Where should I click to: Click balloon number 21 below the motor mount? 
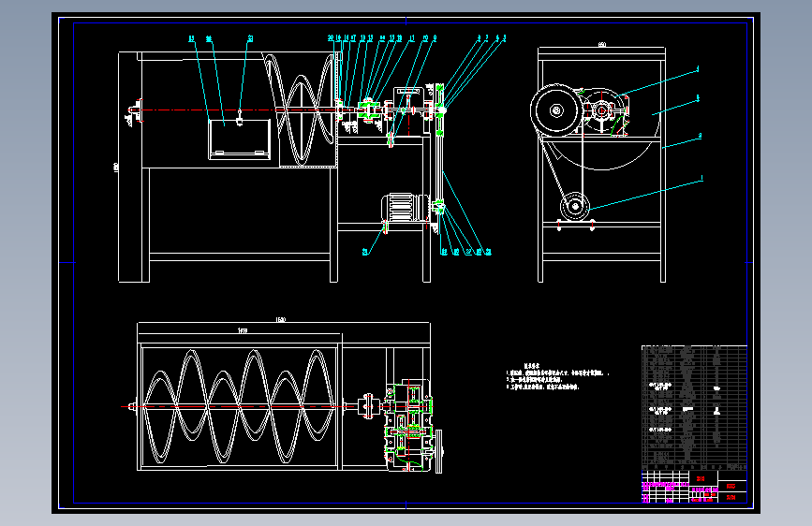point(365,252)
